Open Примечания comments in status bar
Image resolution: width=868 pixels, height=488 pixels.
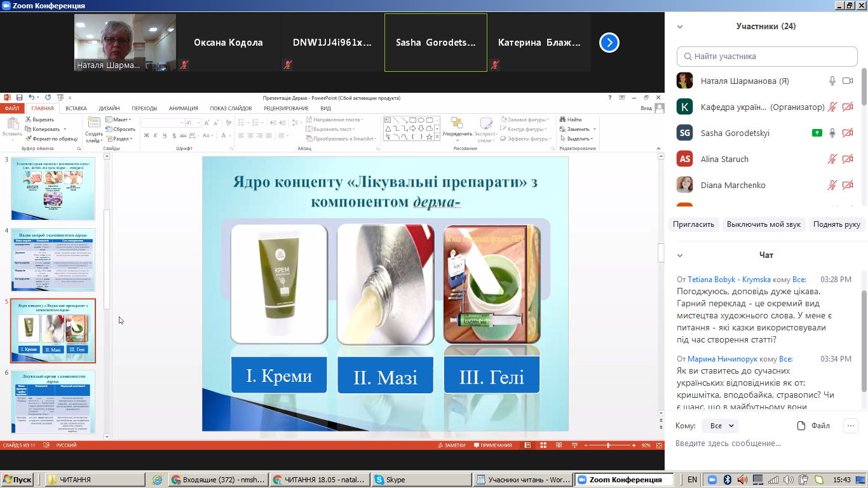point(492,445)
